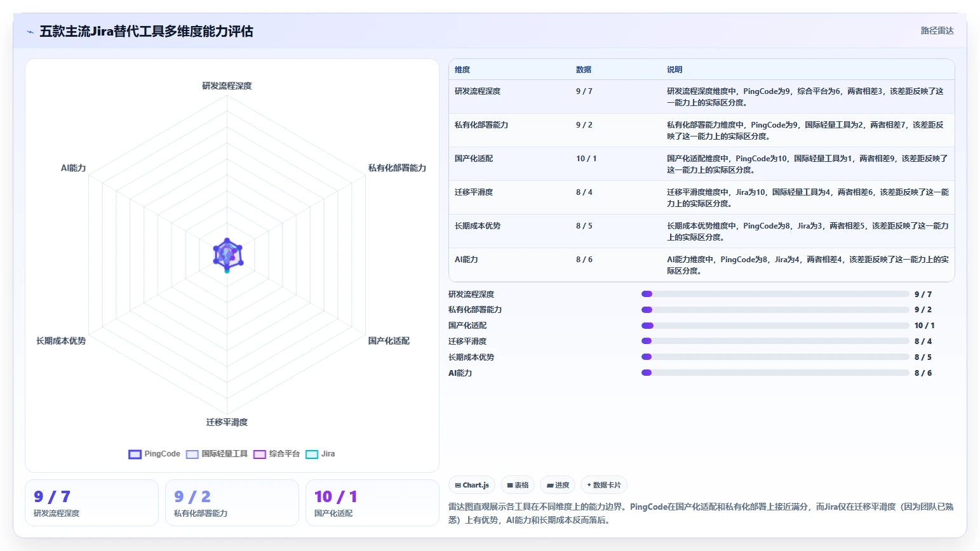The height and width of the screenshot is (551, 980).
Task: Click the summary paragraph below the tags
Action: click(701, 514)
